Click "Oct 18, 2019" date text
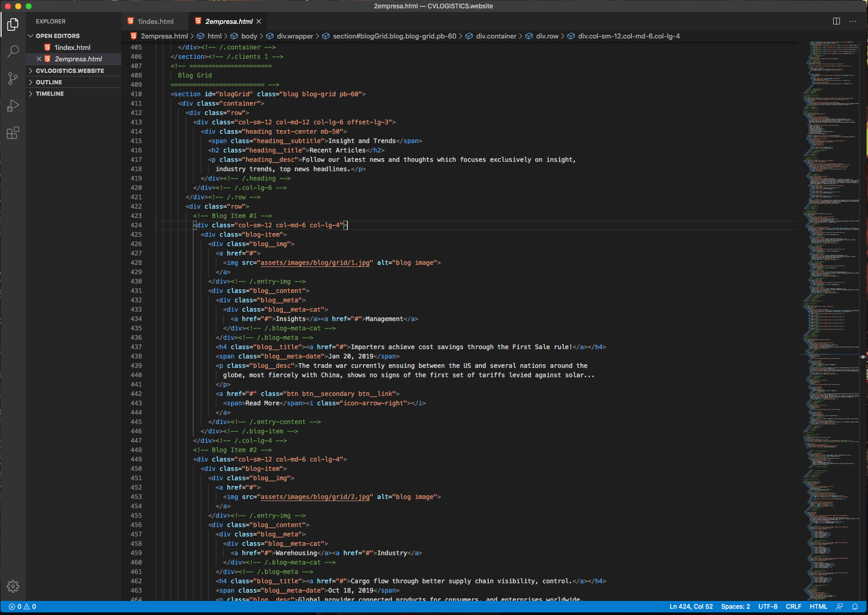The height and width of the screenshot is (615, 868). (x=351, y=591)
